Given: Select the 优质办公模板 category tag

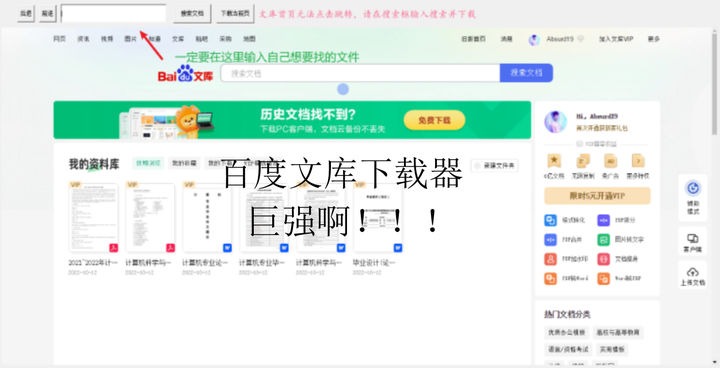Looking at the screenshot, I should 566,332.
